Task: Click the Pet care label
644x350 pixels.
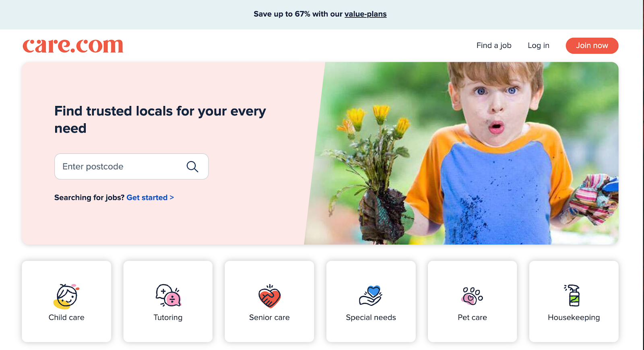Action: [472, 317]
